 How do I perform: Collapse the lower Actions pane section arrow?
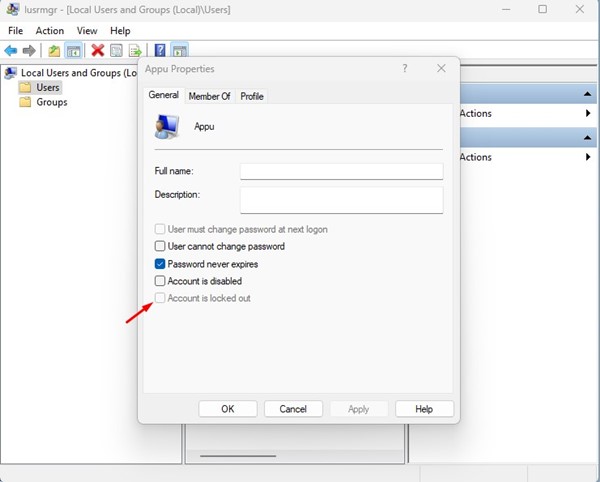click(x=587, y=137)
